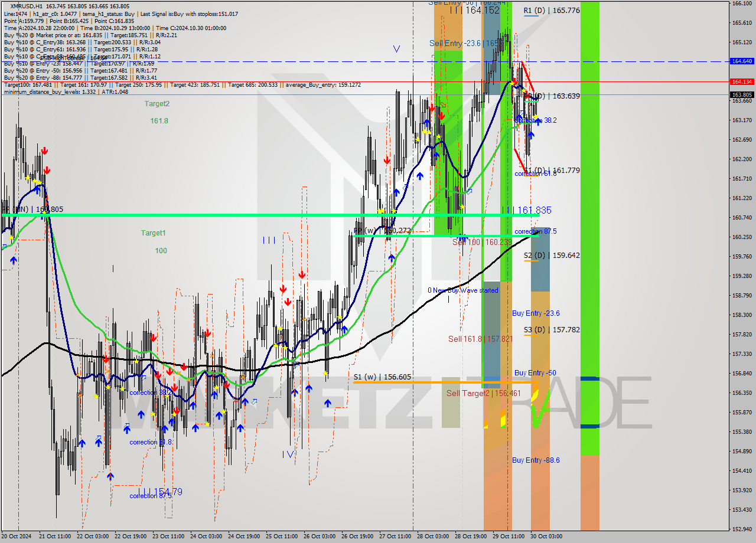Select the S2 (D) | 159.642 pivot label
This screenshot has height=543, width=756.
tap(552, 256)
